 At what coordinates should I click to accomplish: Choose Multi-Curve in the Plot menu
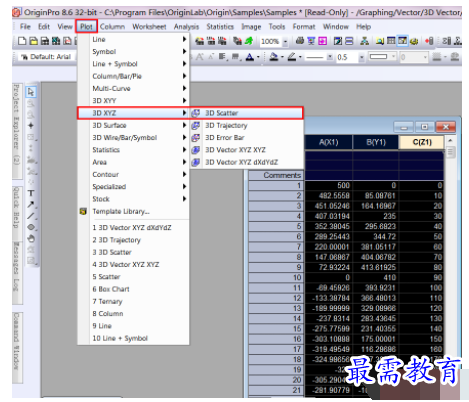pos(134,88)
